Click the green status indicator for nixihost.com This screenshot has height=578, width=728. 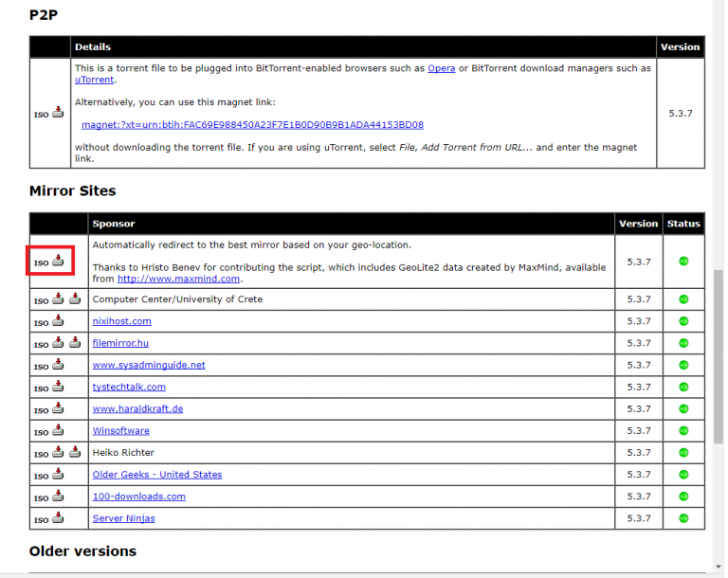[683, 321]
